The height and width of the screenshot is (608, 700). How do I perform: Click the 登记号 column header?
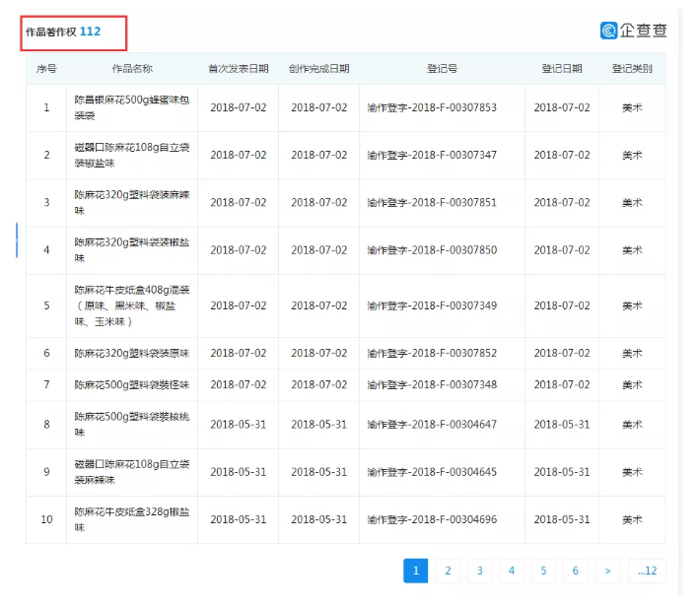441,69
